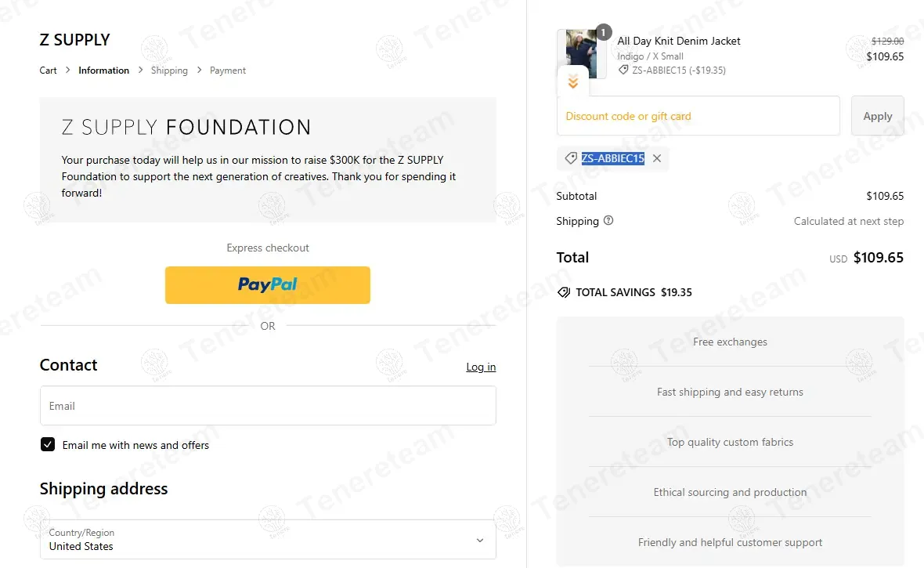Click the item quantity badge on jacket
924x568 pixels.
604,32
